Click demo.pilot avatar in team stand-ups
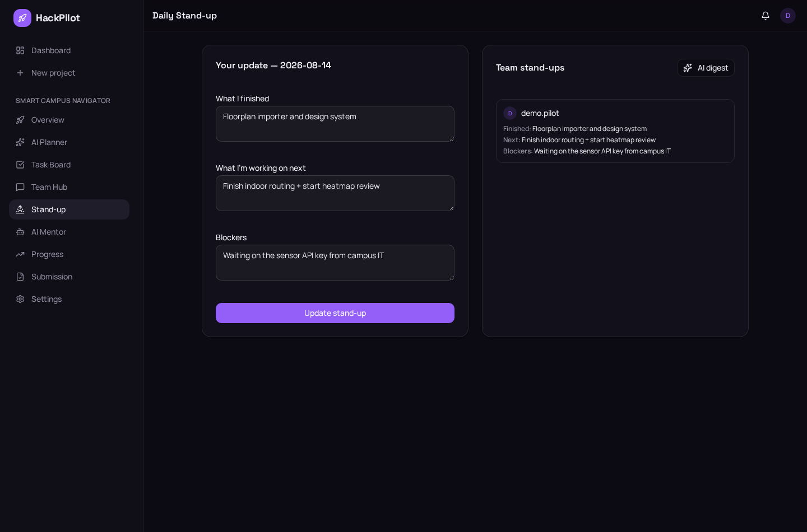Viewport: 807px width, 532px height. [510, 113]
